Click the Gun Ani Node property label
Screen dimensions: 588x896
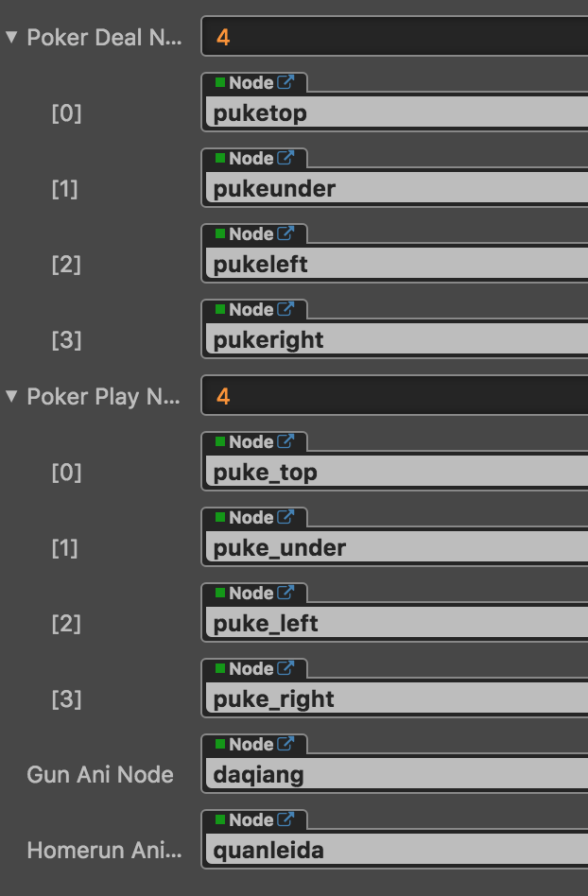[x=100, y=775]
